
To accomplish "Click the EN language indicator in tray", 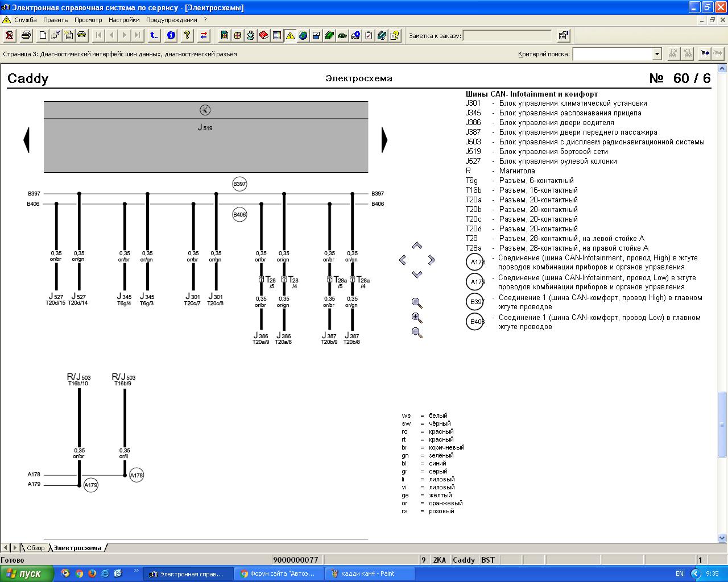I will pos(680,574).
